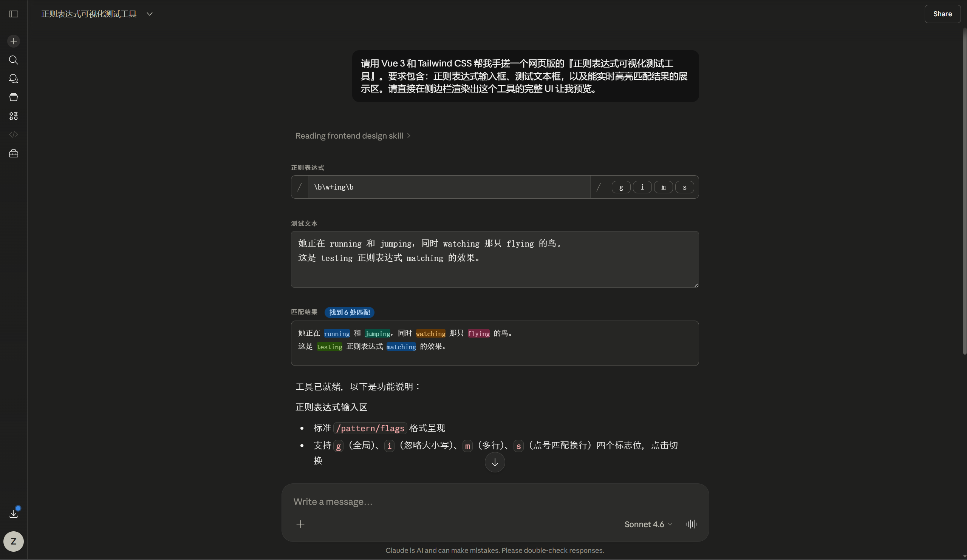Open the projects stack icon
Screen dimensions: 967x560
click(14, 97)
